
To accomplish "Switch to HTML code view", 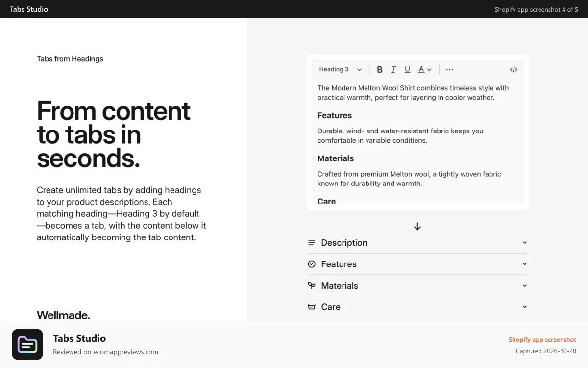I will (x=514, y=70).
